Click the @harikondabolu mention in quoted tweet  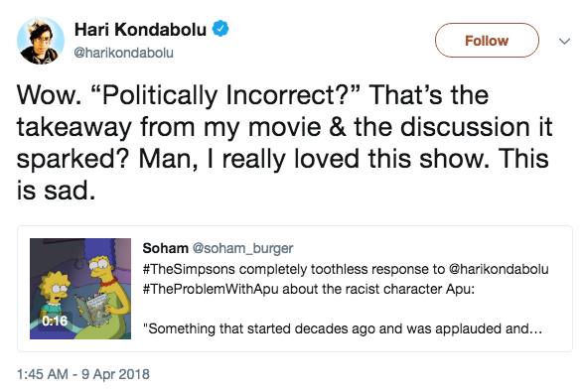(499, 269)
